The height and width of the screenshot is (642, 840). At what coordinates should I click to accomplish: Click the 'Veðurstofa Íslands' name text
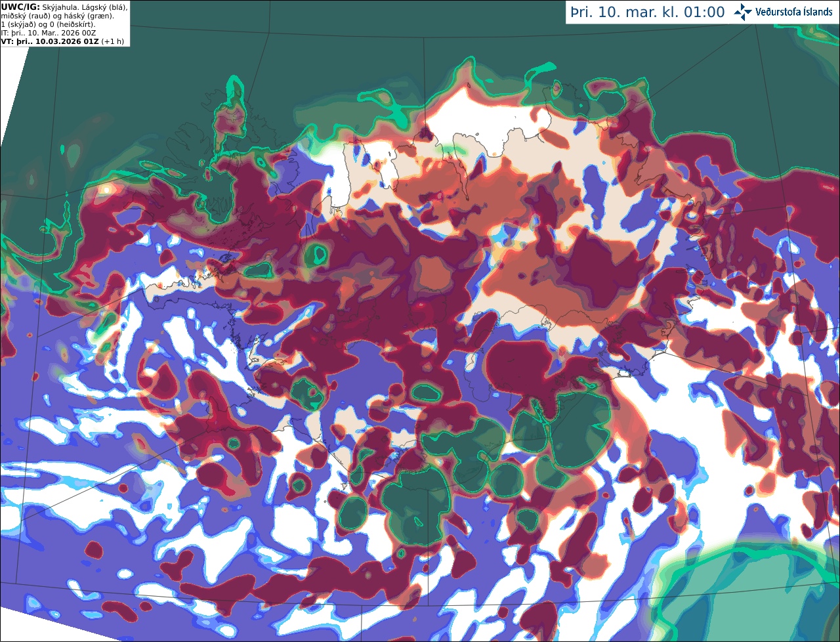[794, 12]
